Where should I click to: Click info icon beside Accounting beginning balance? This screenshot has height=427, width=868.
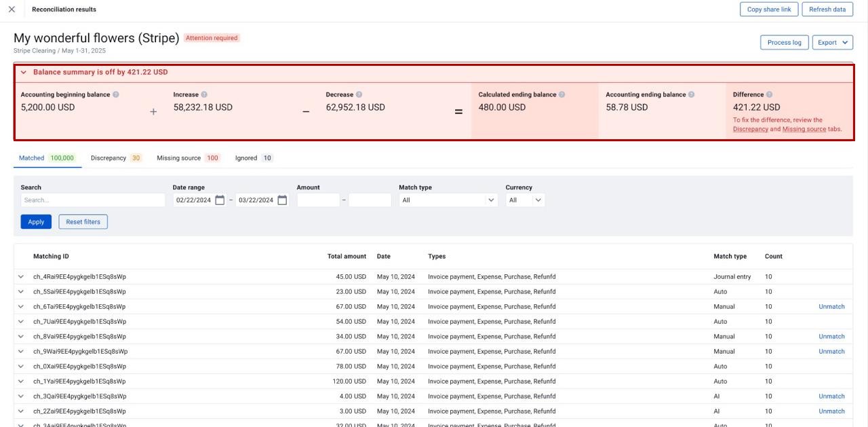[116, 94]
